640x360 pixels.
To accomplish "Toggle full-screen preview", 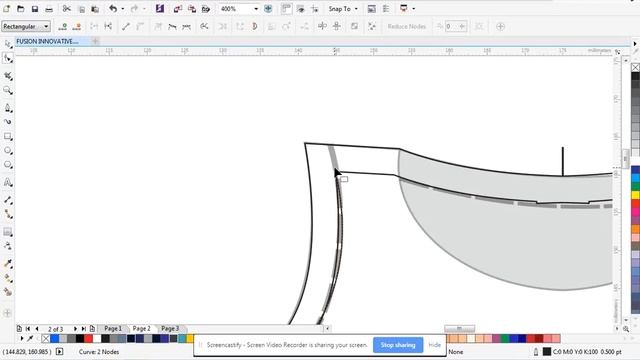I will tap(268, 9).
